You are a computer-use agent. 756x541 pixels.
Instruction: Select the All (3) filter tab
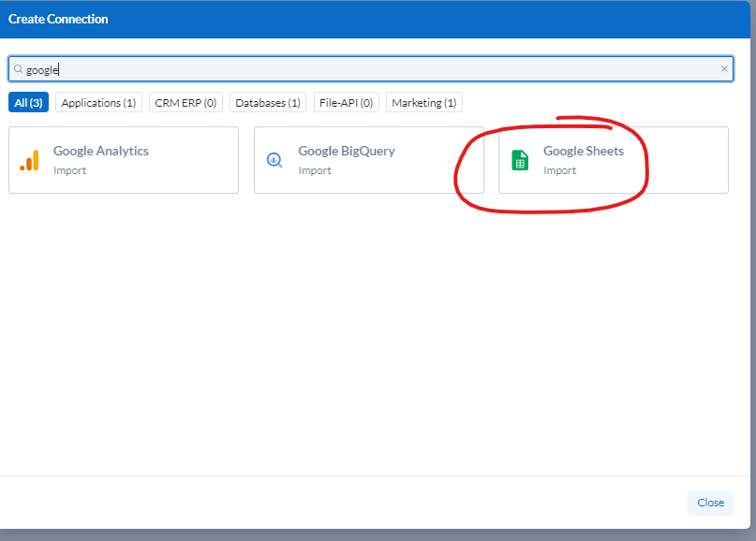tap(28, 103)
